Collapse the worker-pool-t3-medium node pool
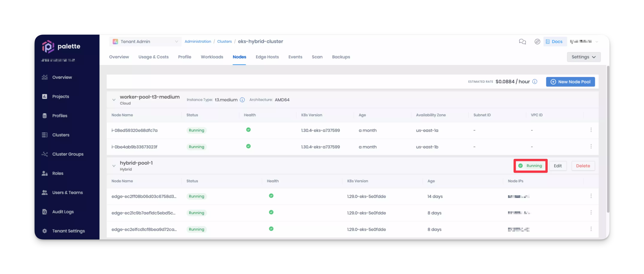This screenshot has height=274, width=644. [114, 100]
